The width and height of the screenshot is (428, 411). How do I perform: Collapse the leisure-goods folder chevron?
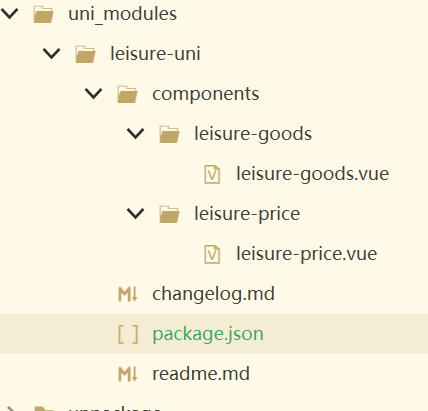pyautogui.click(x=136, y=134)
